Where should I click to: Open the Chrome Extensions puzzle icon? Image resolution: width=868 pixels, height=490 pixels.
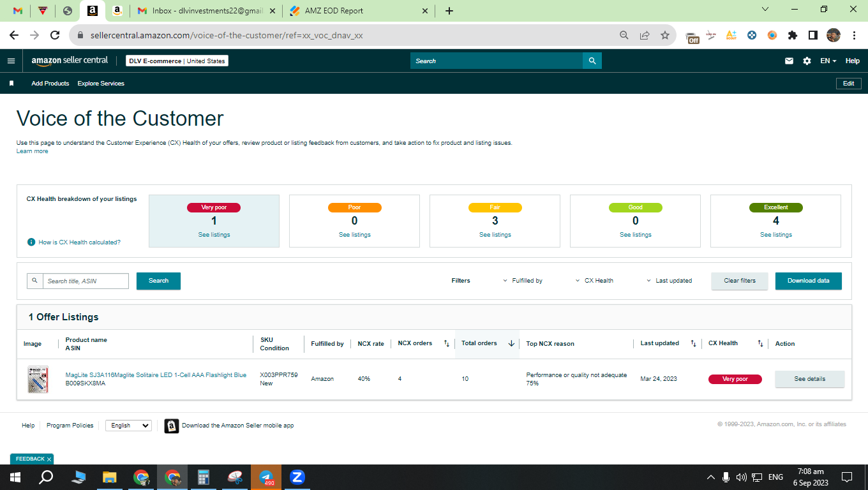tap(793, 36)
